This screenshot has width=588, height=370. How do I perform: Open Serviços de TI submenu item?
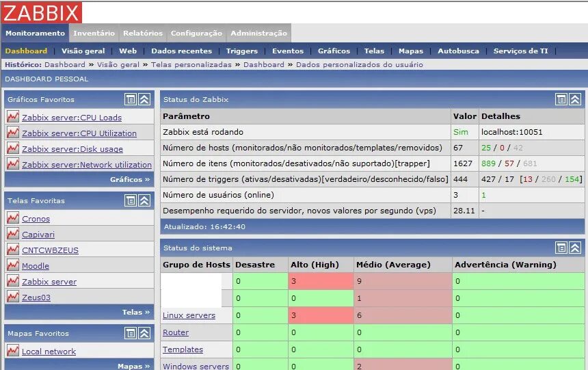520,51
